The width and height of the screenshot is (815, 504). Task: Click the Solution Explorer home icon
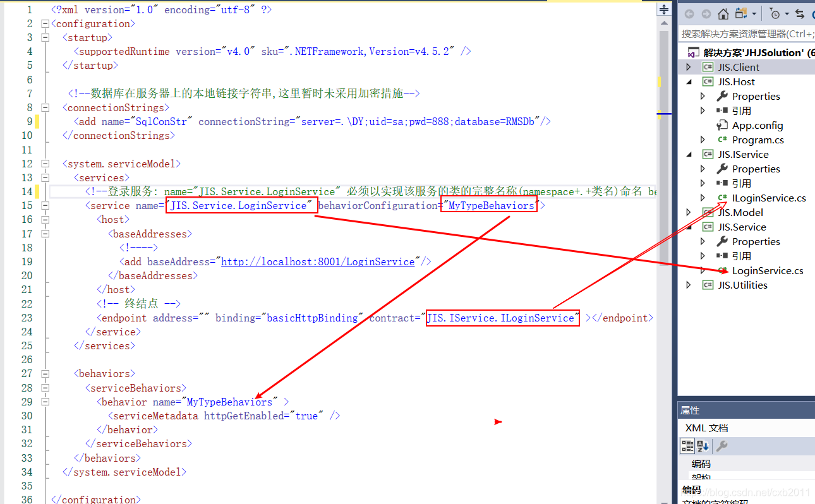(723, 14)
